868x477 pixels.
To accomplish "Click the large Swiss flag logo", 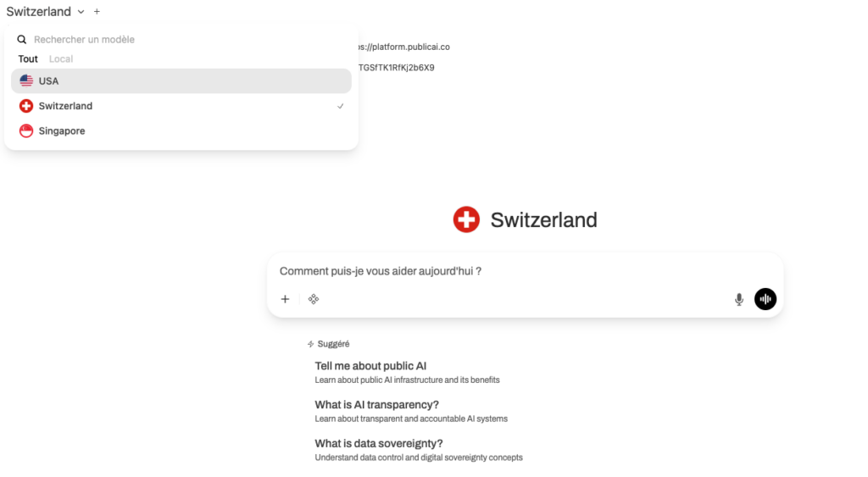I will tap(466, 219).
